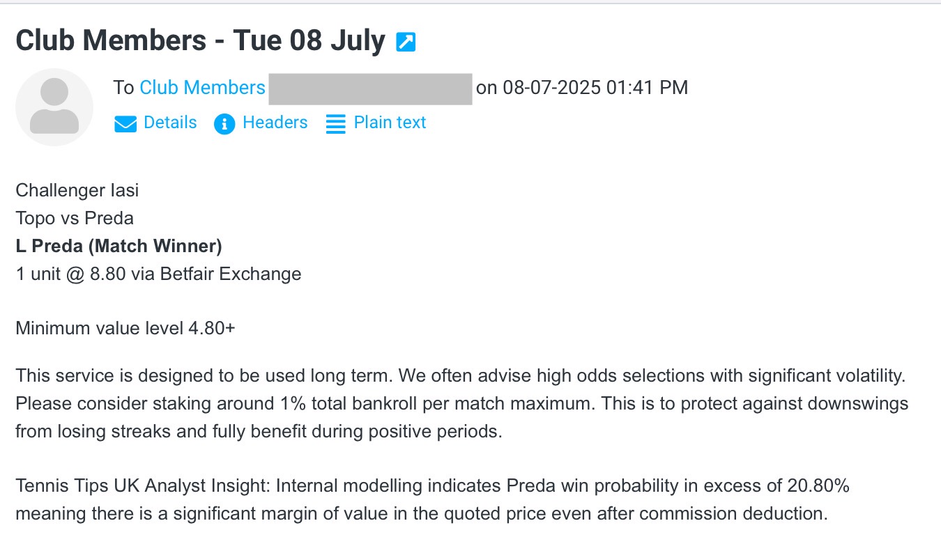Click the staking advice paragraph
Viewport: 941px width, 560px height.
click(x=462, y=404)
